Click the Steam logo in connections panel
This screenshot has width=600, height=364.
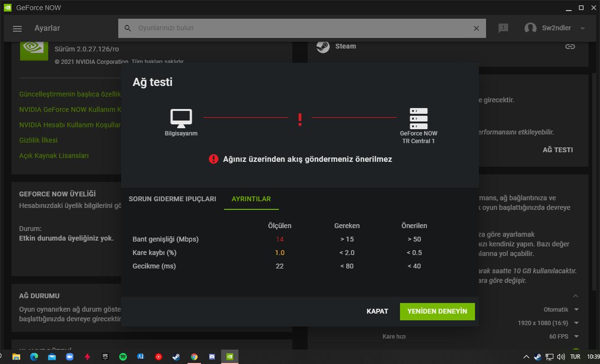pos(323,47)
